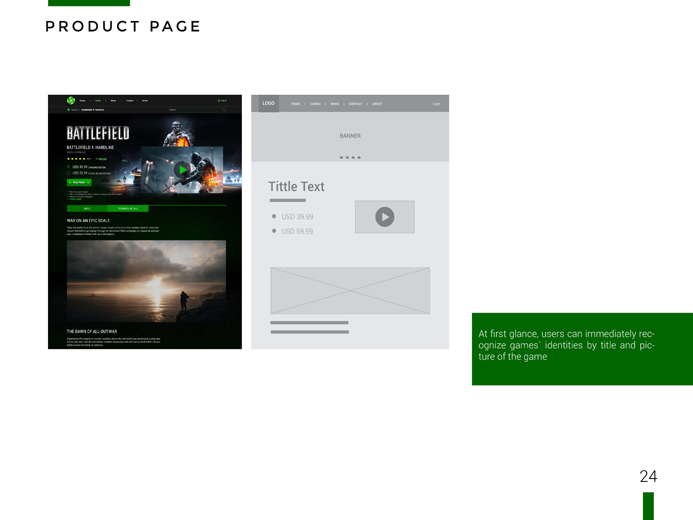Click the page number 24

[648, 476]
